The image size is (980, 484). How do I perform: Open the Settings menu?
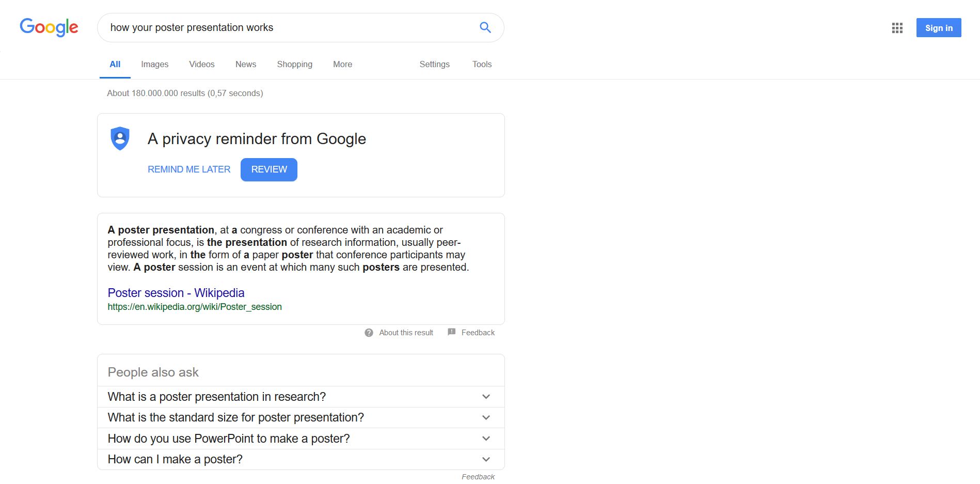pos(434,64)
